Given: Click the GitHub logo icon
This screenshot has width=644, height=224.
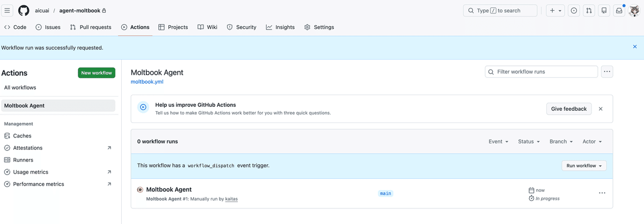Looking at the screenshot, I should click(x=24, y=10).
